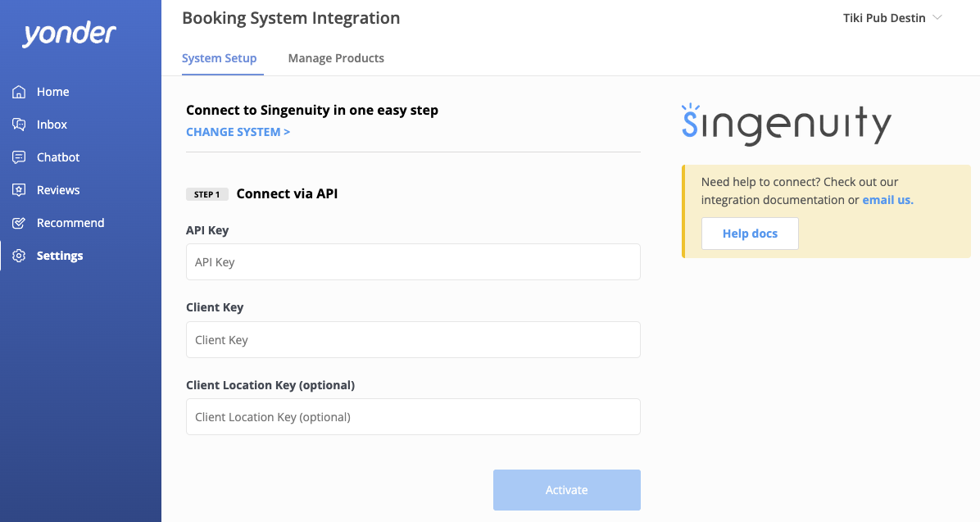Focus the Client Location Key optional field
Viewport: 980px width, 522px height.
click(x=413, y=417)
